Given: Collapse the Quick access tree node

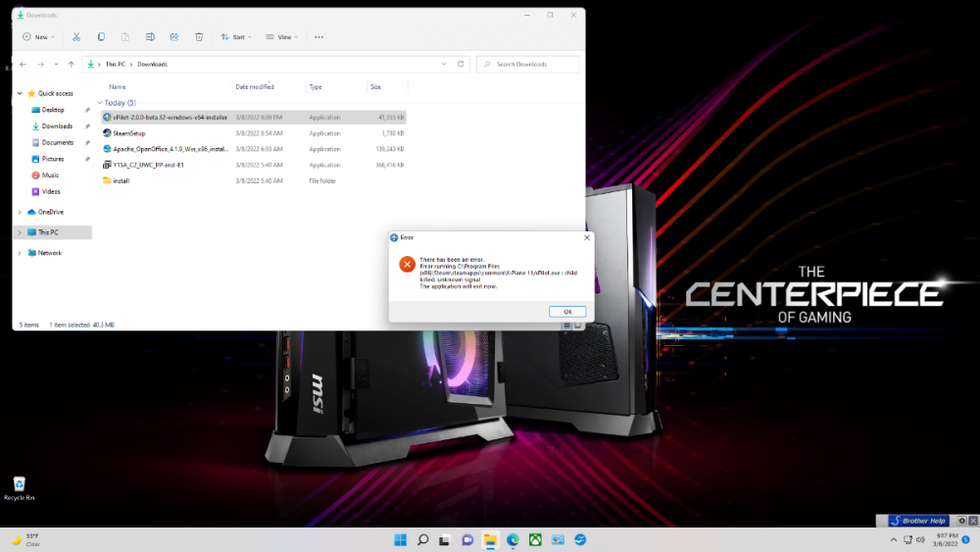Looking at the screenshot, I should coord(20,93).
